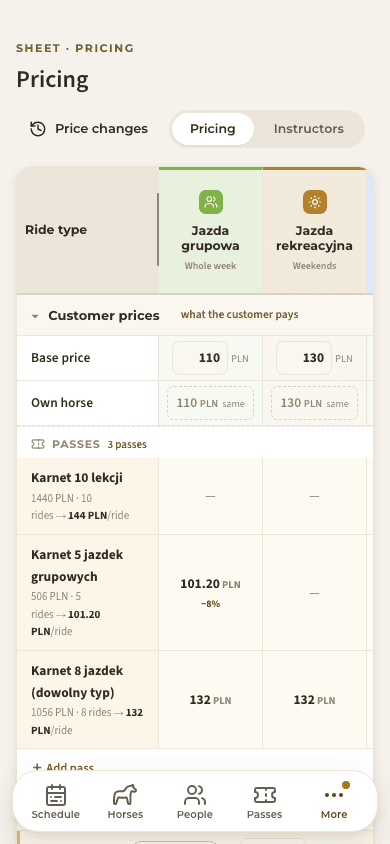Viewport: 390px width, 844px height.
Task: Click the 132 PLN cell under Jazda grupowa
Action: (x=210, y=700)
